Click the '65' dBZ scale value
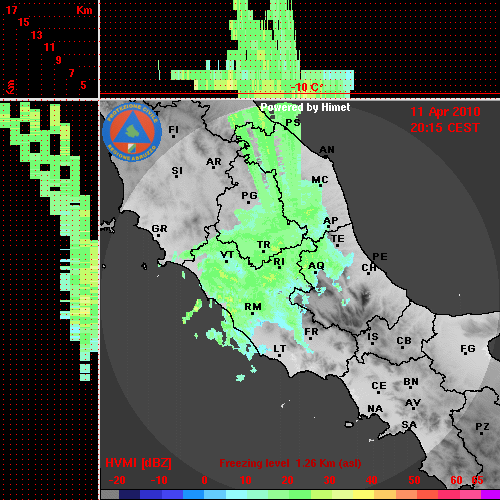Screen dimensions: 500x500 tap(478, 480)
